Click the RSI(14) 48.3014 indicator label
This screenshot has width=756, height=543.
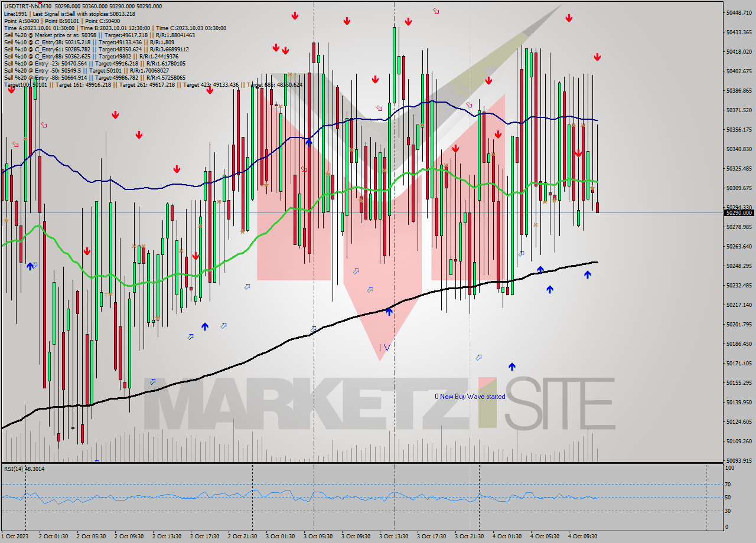click(x=24, y=469)
